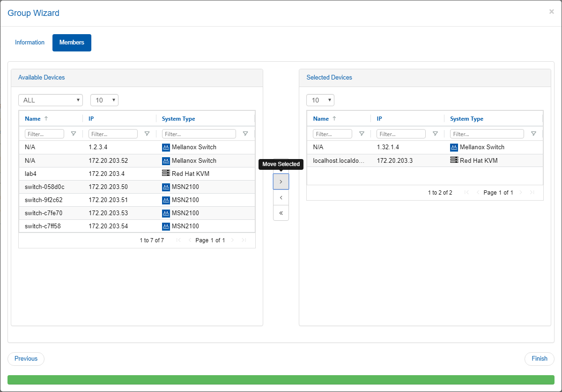Viewport: 562px width, 392px height.
Task: Open Name filter funnel in Selected Devices
Action: [x=362, y=134]
